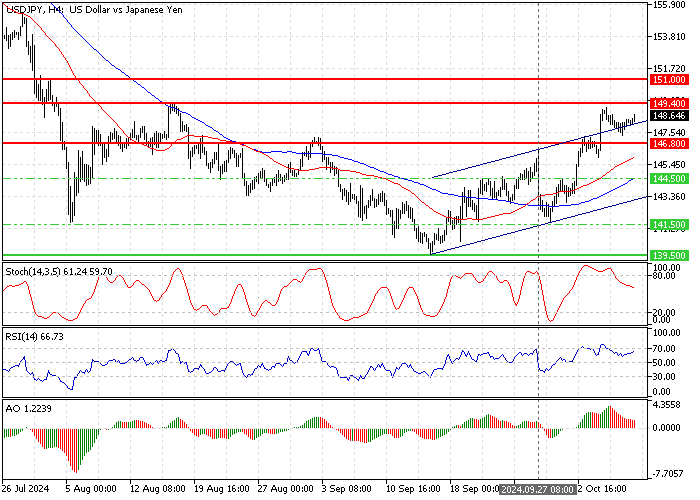The image size is (700, 500).
Task: Click the Stochastic 80.00 level label
Action: point(664,276)
